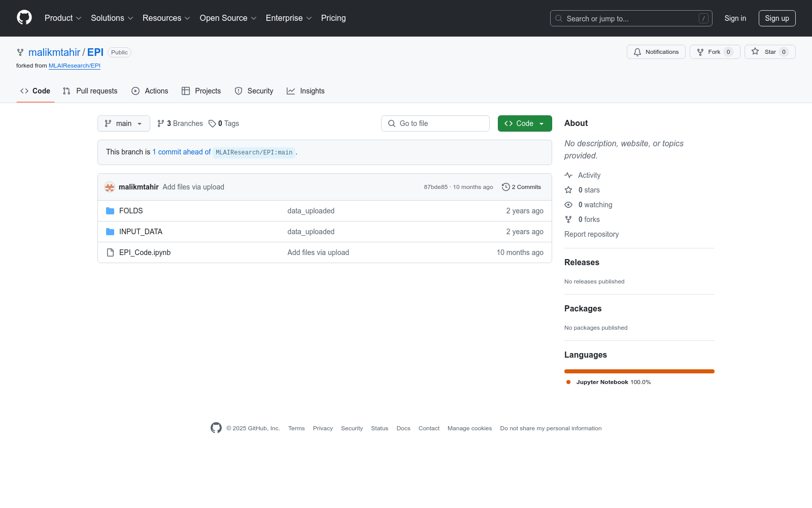
Task: Click the GitHub logo in the header
Action: coord(24,18)
